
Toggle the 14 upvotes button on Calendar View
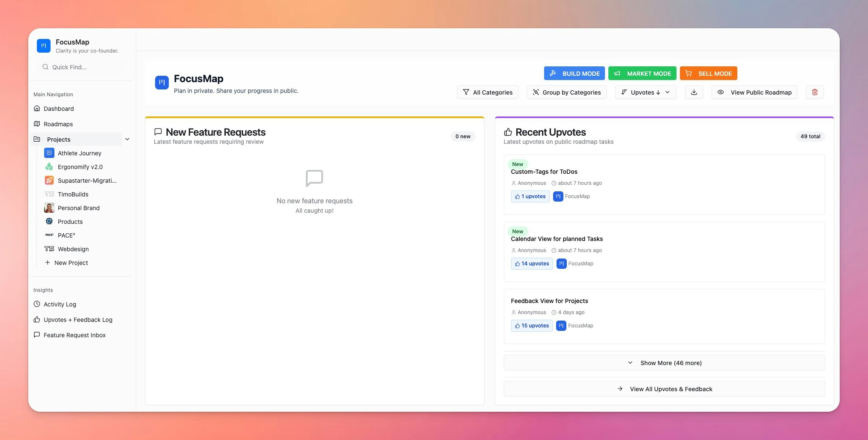pyautogui.click(x=532, y=264)
